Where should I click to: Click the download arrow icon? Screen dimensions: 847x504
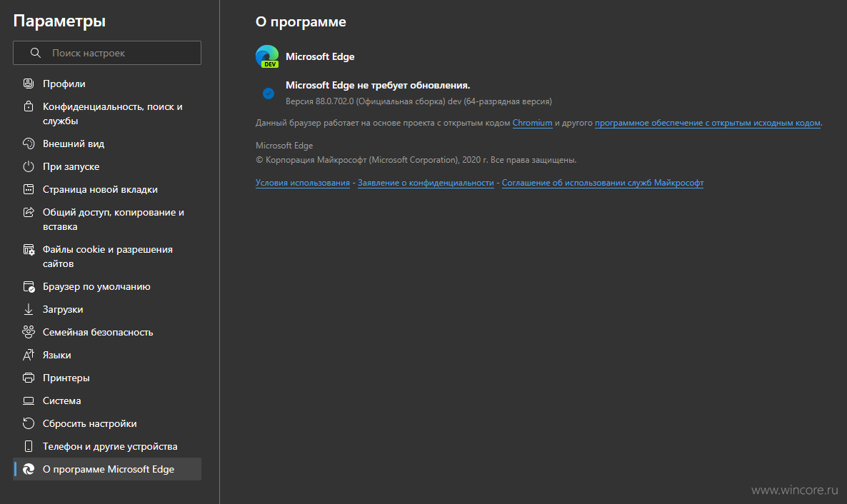[29, 309]
